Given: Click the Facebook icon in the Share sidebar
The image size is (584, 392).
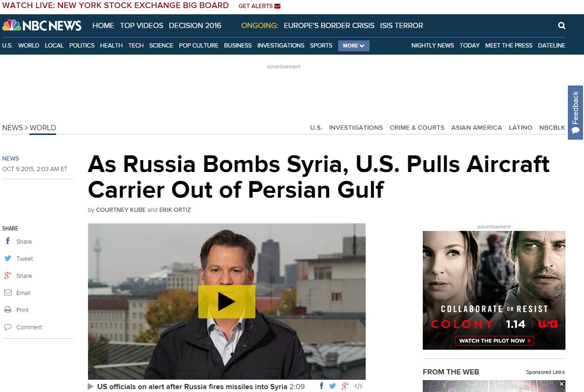Looking at the screenshot, I should pyautogui.click(x=8, y=241).
